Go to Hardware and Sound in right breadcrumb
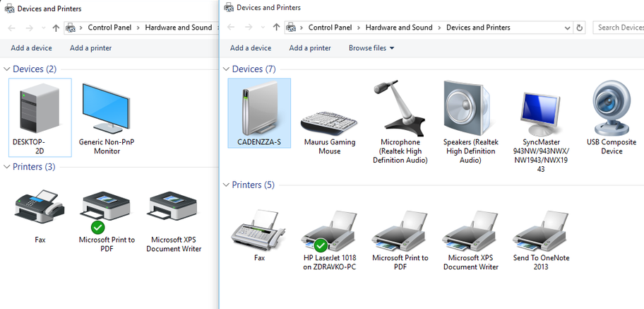644x309 pixels. tap(399, 28)
